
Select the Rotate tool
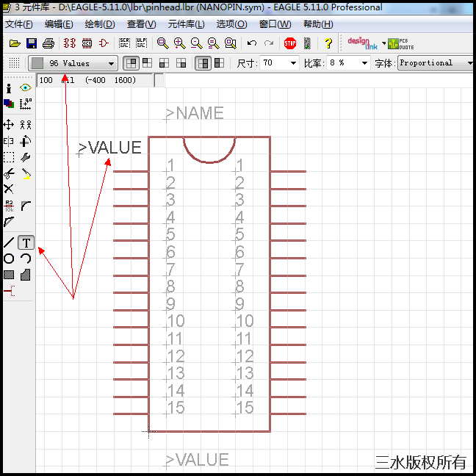pos(26,141)
